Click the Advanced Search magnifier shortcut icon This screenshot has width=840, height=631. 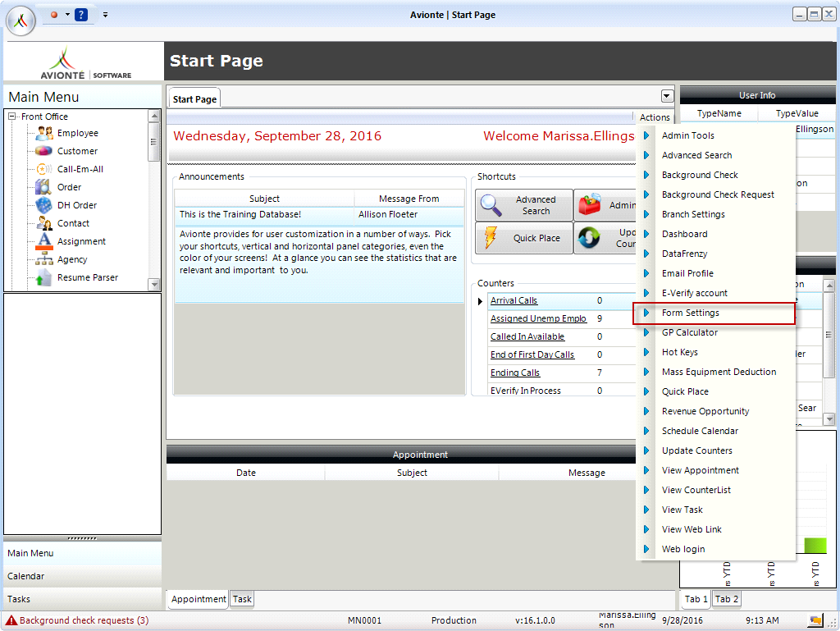coord(491,205)
